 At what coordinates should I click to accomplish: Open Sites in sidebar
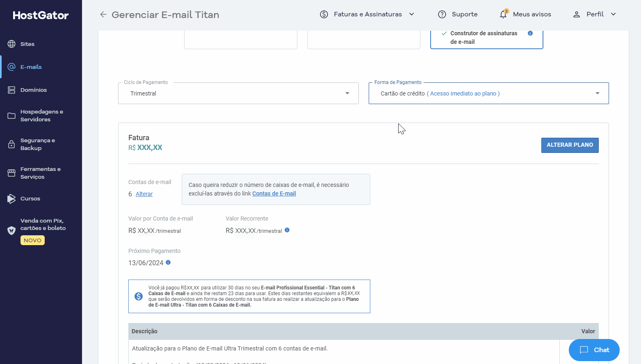(41, 44)
